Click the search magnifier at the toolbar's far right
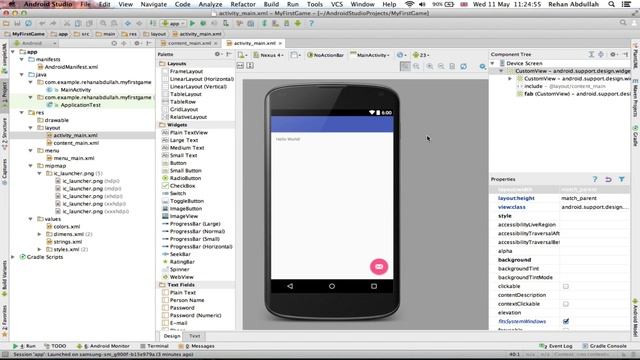The height and width of the screenshot is (360, 640). [x=623, y=23]
